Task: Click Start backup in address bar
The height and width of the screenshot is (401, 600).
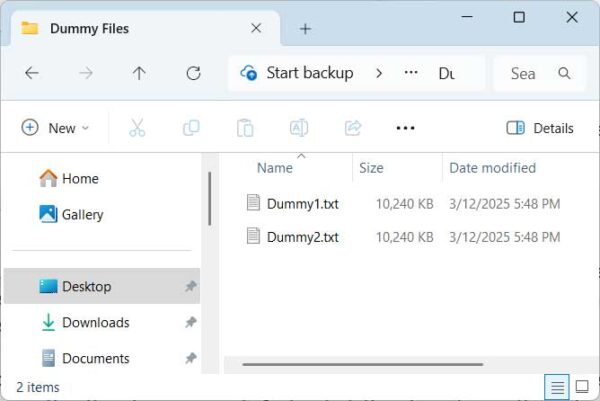Action: tap(298, 73)
